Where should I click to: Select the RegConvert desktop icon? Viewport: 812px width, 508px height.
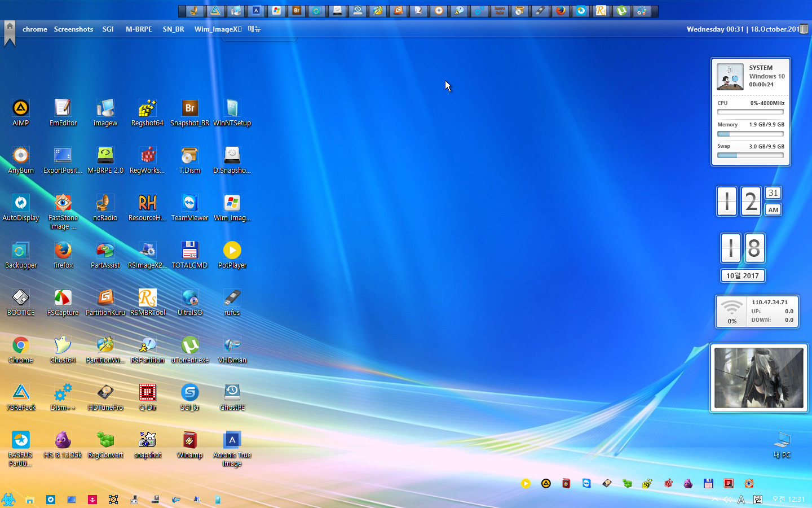(x=105, y=444)
